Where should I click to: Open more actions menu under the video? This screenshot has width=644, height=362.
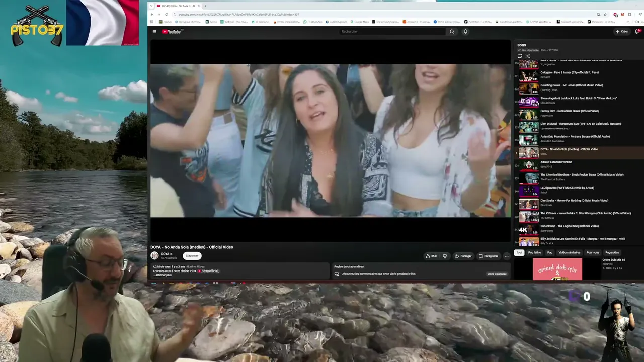coord(507,256)
